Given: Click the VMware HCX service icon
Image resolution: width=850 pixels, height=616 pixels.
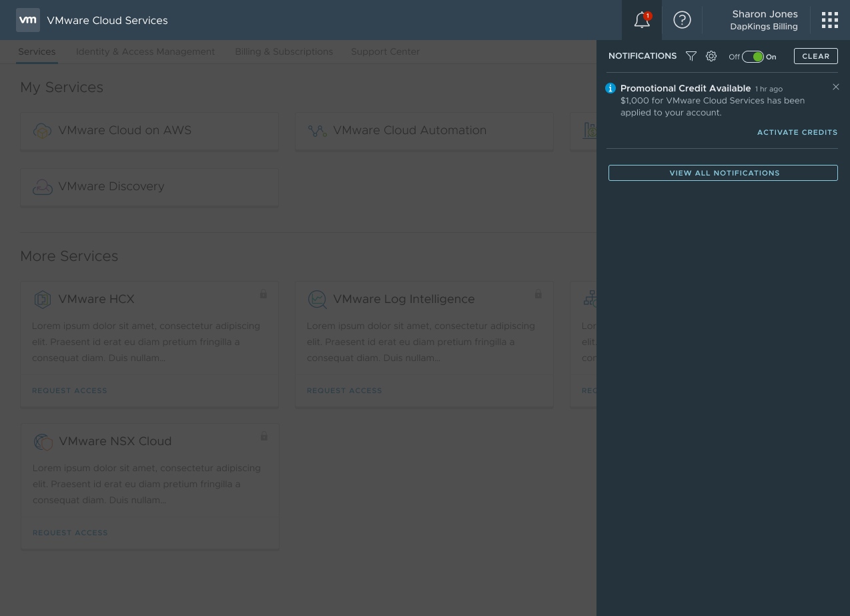Looking at the screenshot, I should 43,299.
